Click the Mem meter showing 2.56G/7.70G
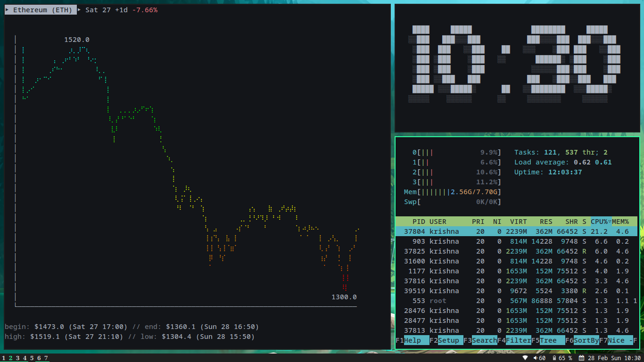644x362 pixels. click(x=452, y=192)
